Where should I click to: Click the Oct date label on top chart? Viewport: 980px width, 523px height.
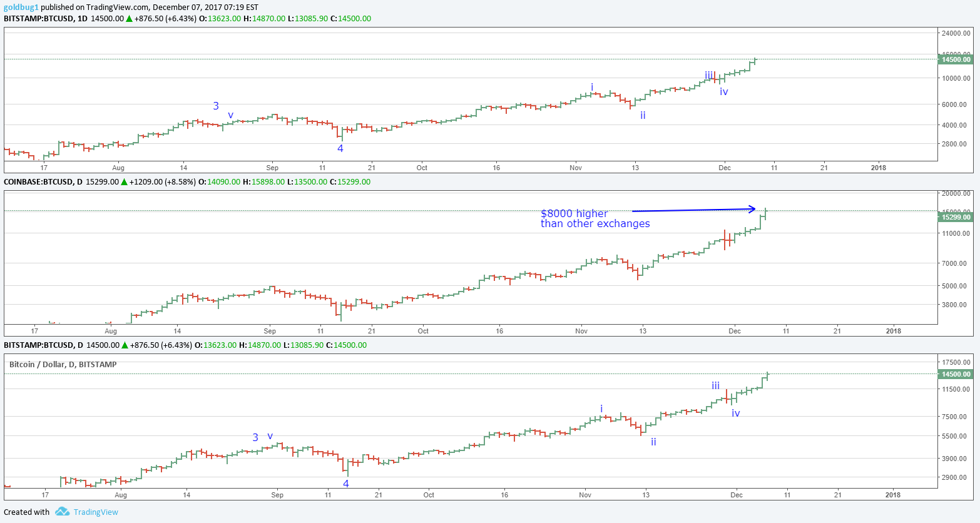[x=422, y=168]
